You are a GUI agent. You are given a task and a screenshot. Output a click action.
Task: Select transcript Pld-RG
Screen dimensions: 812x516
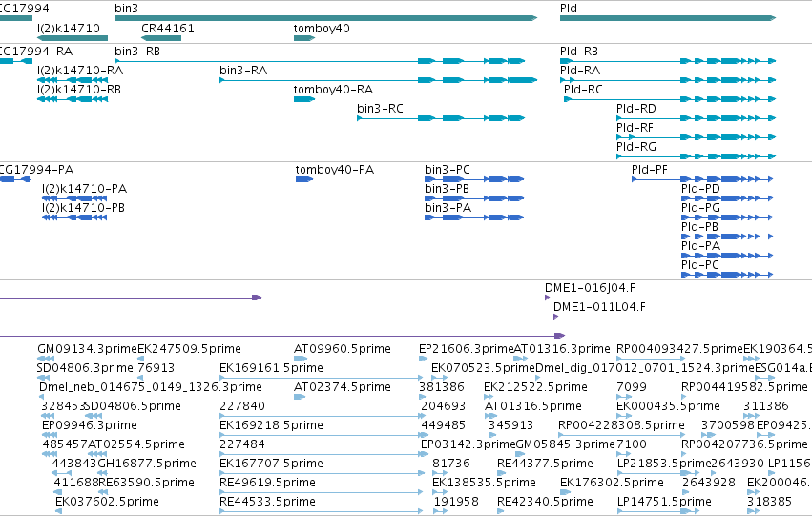pos(696,156)
